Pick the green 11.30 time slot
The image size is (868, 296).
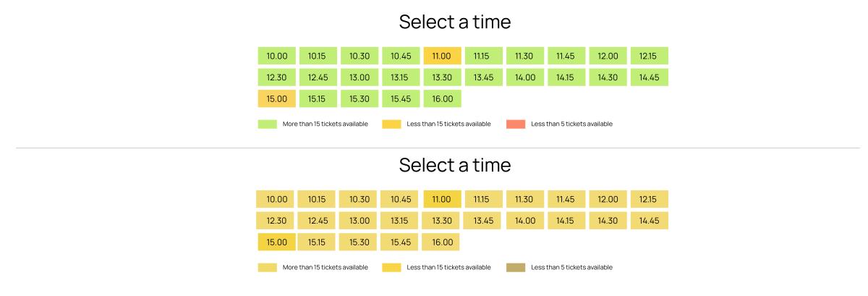[524, 56]
